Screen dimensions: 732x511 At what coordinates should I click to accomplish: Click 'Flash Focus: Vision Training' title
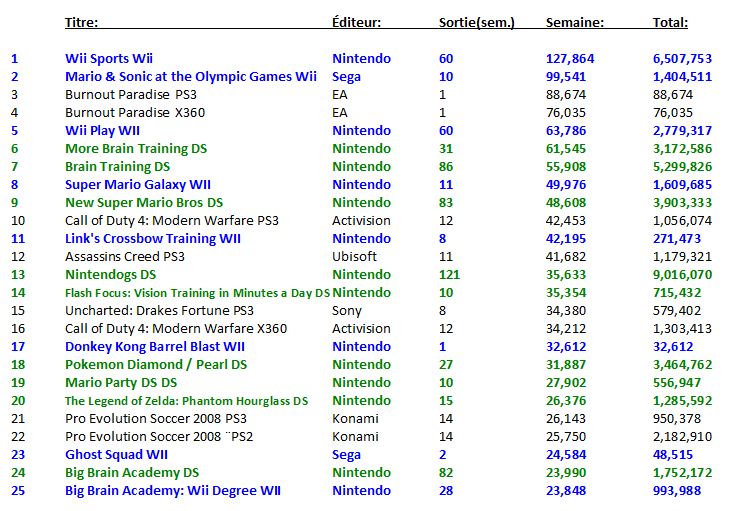tap(197, 293)
